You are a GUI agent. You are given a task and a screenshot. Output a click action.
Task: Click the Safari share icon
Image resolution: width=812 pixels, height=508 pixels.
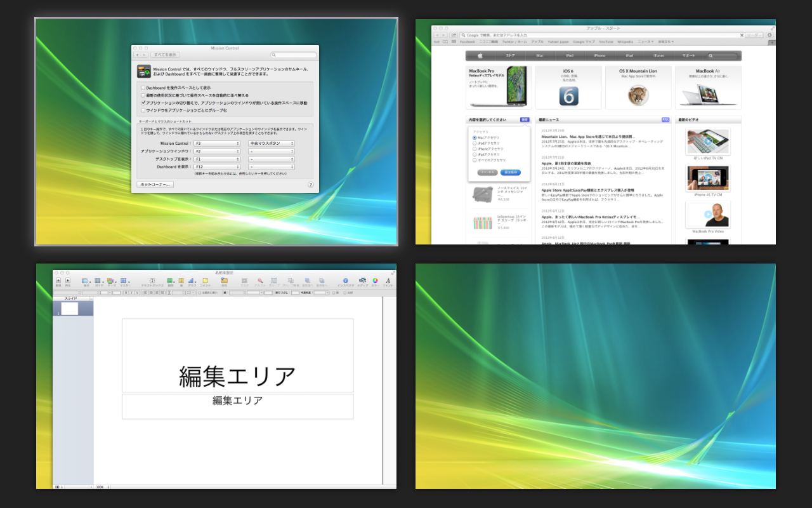454,35
